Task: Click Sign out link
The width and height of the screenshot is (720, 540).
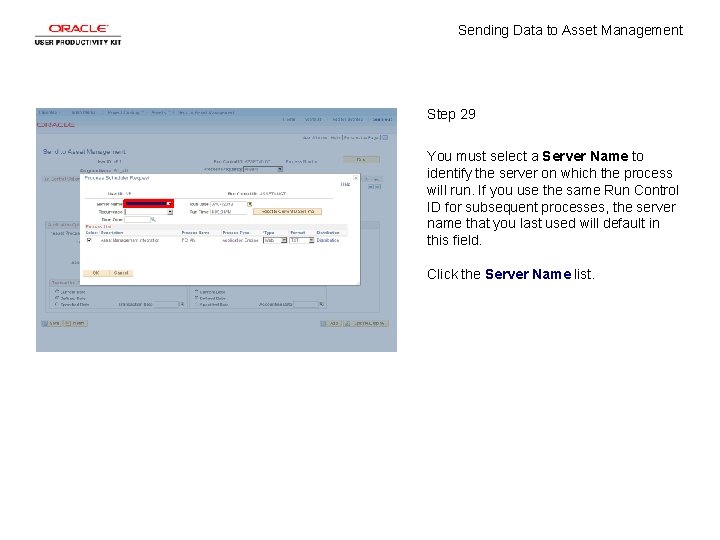Action: pyautogui.click(x=382, y=119)
